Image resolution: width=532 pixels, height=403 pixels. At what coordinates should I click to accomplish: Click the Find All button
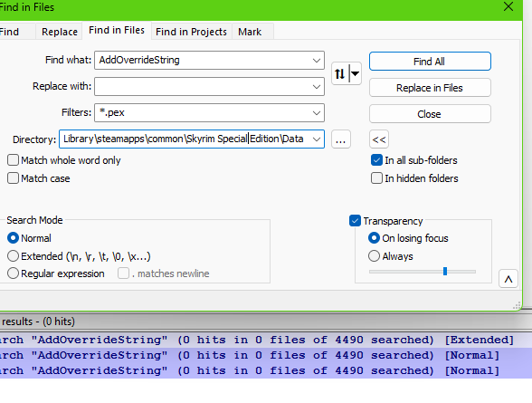(x=430, y=62)
